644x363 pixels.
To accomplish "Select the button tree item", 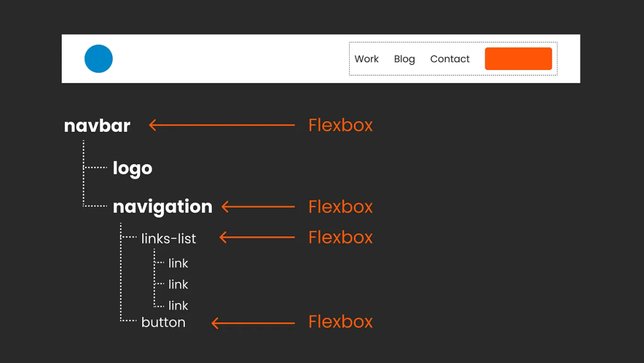I will point(163,322).
